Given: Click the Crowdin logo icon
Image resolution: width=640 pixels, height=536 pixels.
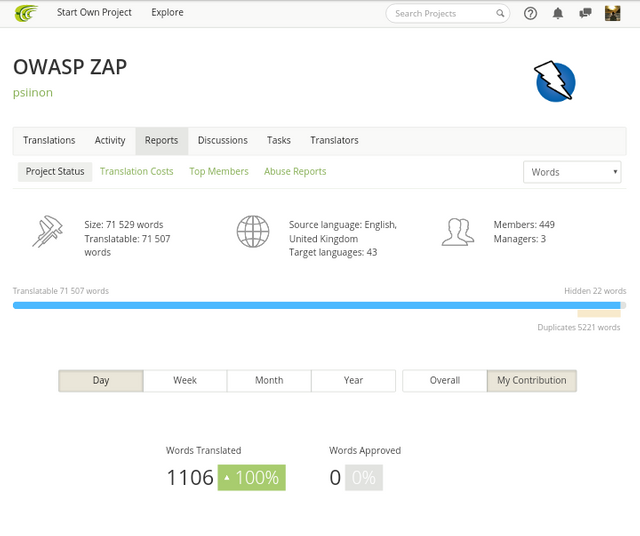Looking at the screenshot, I should [x=26, y=13].
